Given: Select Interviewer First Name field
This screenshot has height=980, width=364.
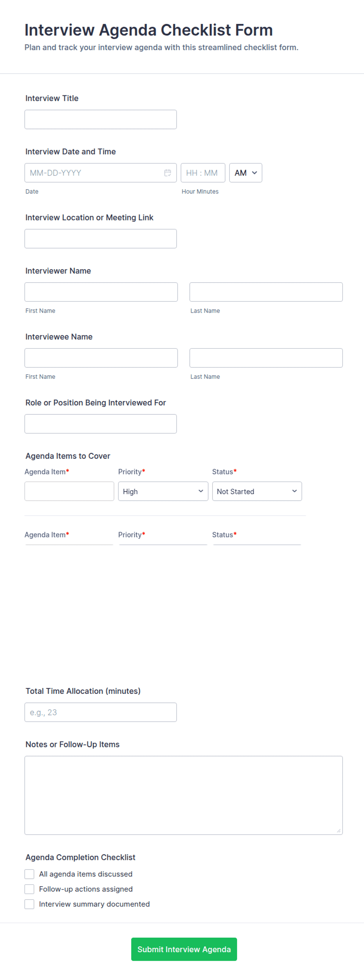Looking at the screenshot, I should click(x=101, y=292).
